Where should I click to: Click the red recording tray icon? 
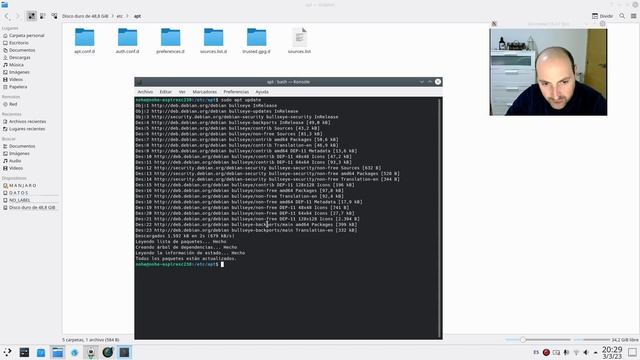(x=546, y=352)
